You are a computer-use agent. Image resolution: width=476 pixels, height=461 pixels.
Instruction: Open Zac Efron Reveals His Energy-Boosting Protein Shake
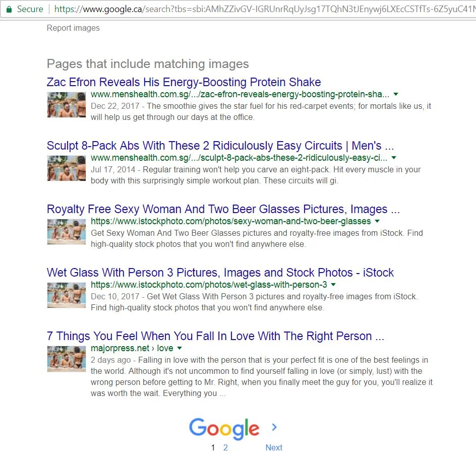(x=184, y=82)
